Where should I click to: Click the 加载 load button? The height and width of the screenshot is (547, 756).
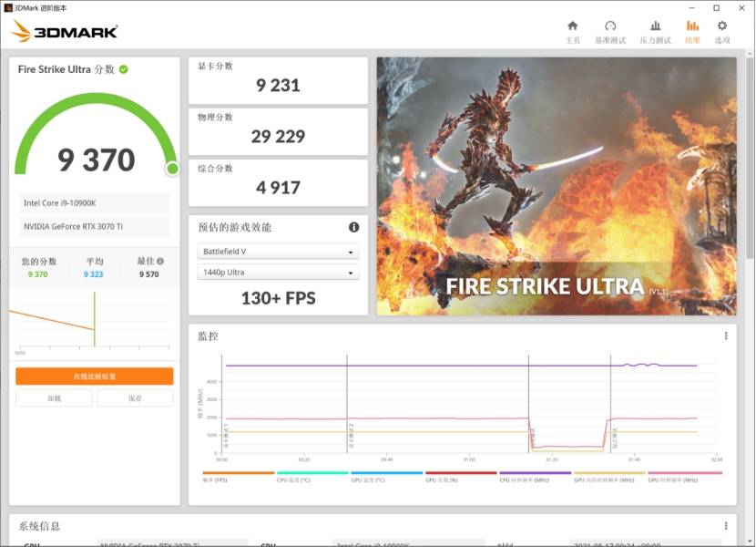coord(54,398)
